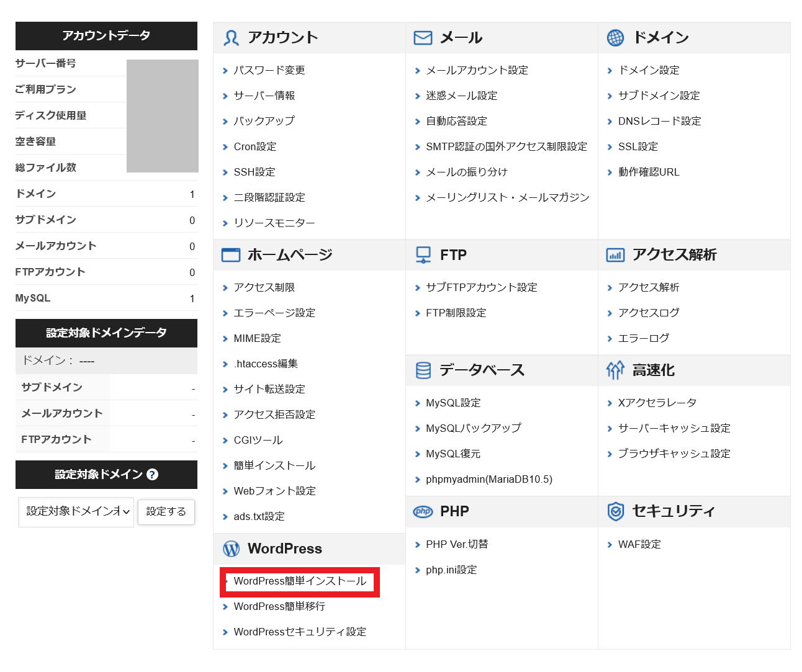Open DNSレコード設定 link
This screenshot has width=802, height=672.
coord(660,121)
